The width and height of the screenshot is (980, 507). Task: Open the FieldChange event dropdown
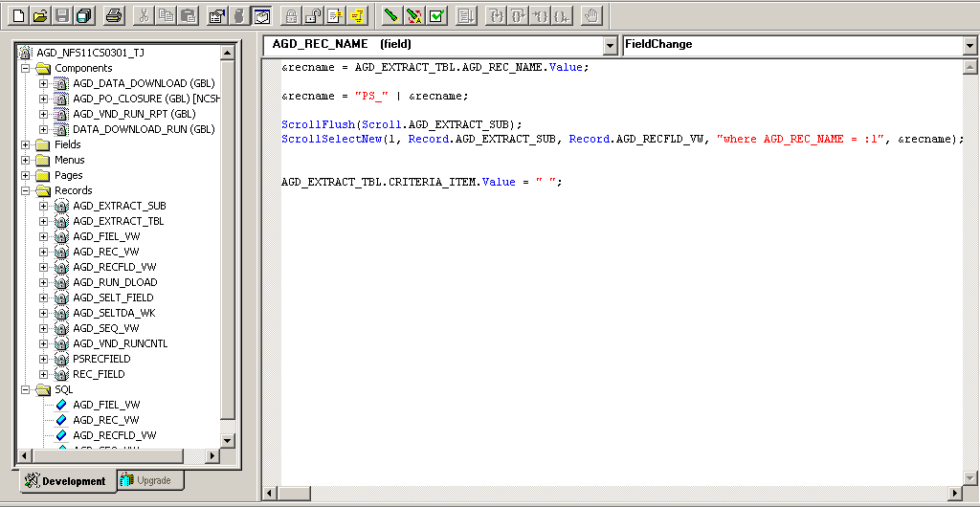[970, 45]
